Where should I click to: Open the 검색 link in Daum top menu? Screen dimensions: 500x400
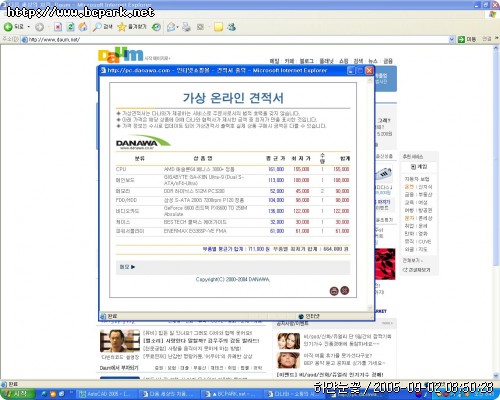pos(358,61)
